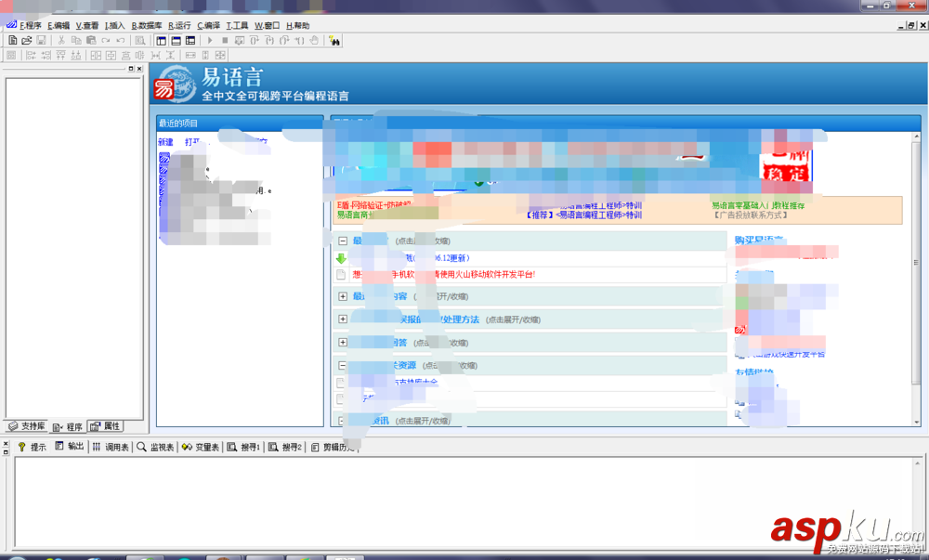This screenshot has width=929, height=560.
Task: Click the Undo arrow icon
Action: click(x=120, y=40)
